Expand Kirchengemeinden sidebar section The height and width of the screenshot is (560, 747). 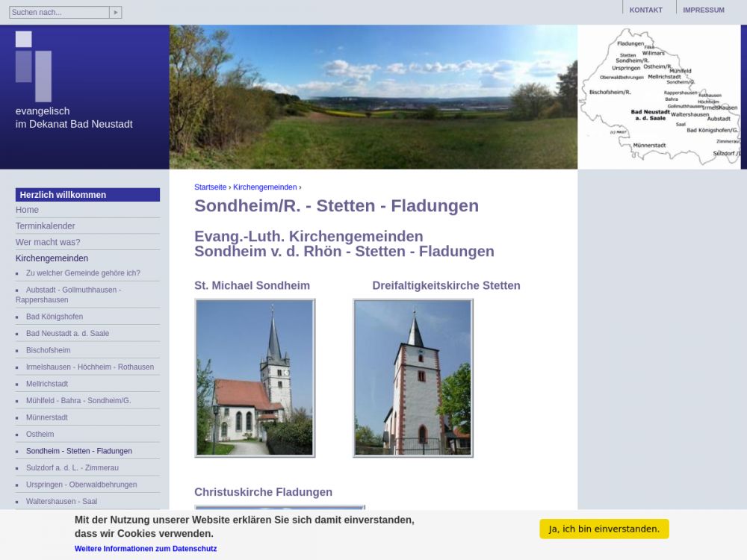click(x=52, y=258)
